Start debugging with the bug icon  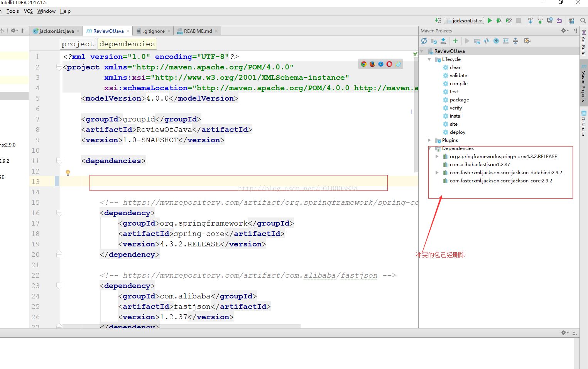[x=499, y=20]
